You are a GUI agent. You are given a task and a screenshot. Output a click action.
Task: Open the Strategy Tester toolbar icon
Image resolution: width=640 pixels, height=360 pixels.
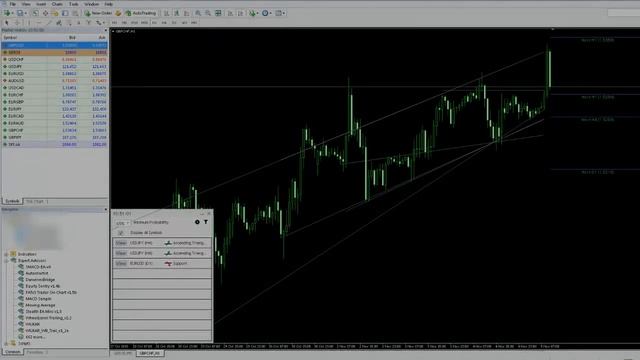click(75, 13)
